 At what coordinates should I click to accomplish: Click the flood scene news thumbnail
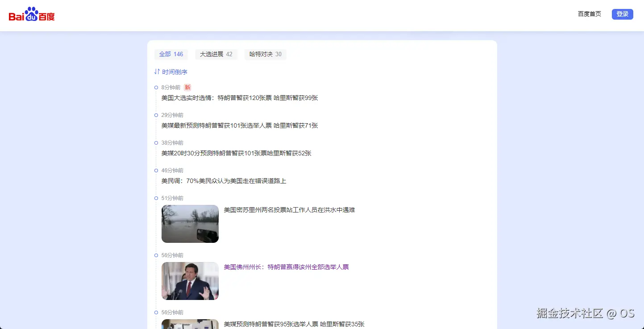190,224
